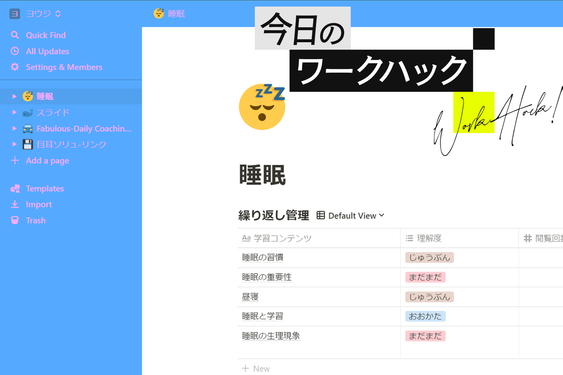
Task: Click the Aa title icon in header
Action: tap(246, 238)
